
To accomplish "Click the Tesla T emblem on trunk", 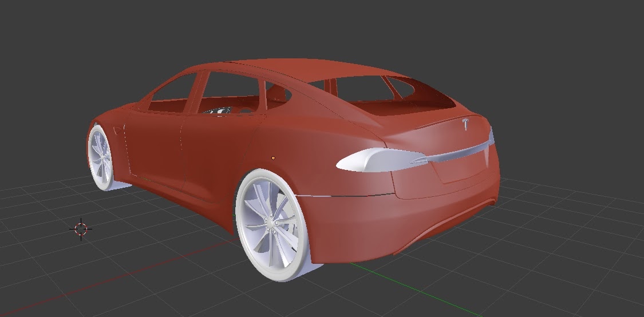I will pyautogui.click(x=466, y=124).
